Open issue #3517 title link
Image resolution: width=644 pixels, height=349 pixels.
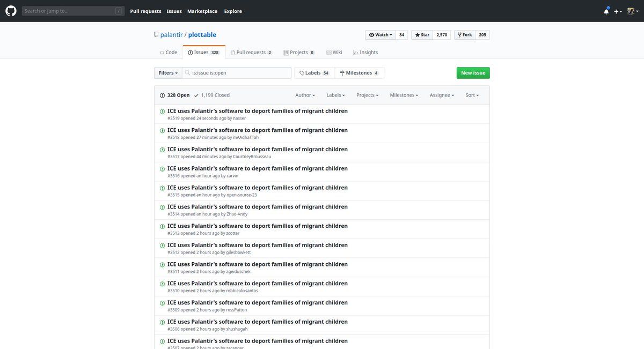tap(257, 150)
